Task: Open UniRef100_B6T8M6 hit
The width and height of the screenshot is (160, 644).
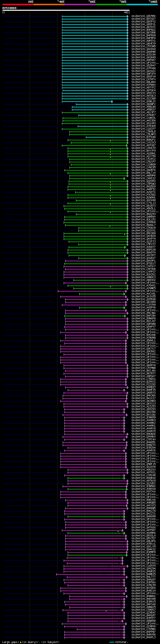Action: [143, 33]
